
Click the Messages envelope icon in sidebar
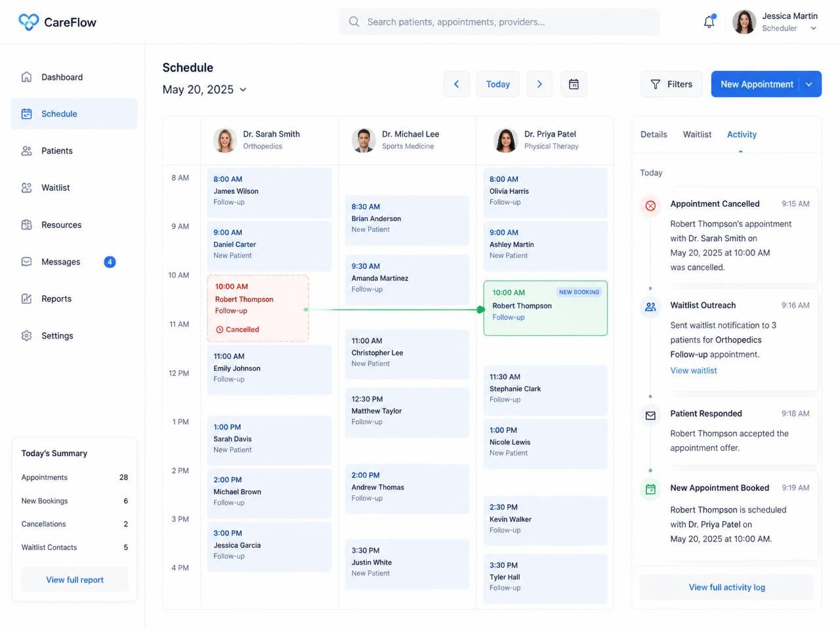click(x=26, y=262)
